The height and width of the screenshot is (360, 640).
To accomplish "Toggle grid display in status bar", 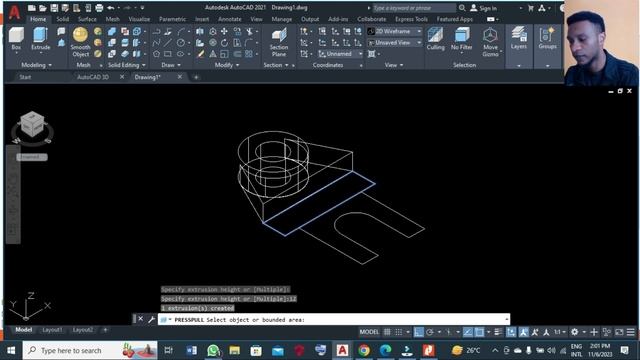I will 387,332.
